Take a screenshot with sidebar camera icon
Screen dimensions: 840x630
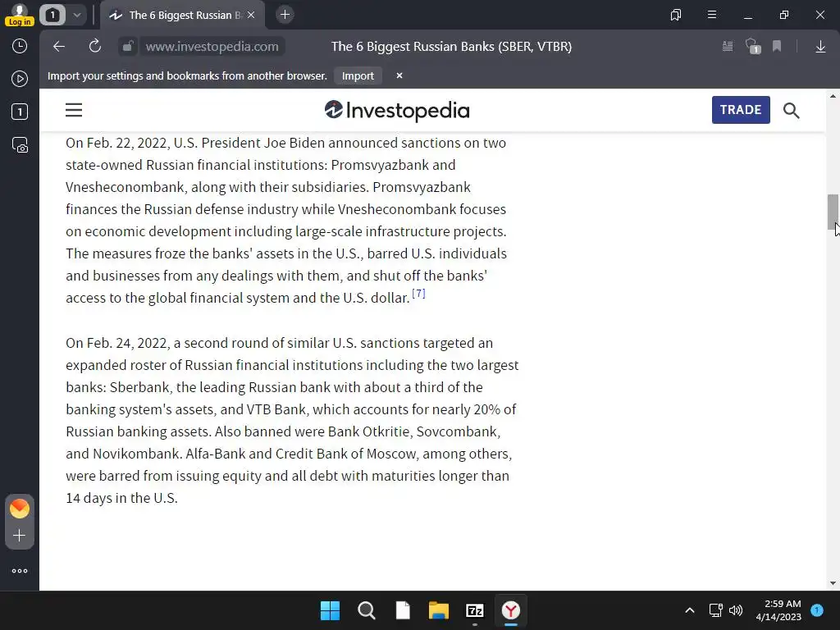click(20, 145)
